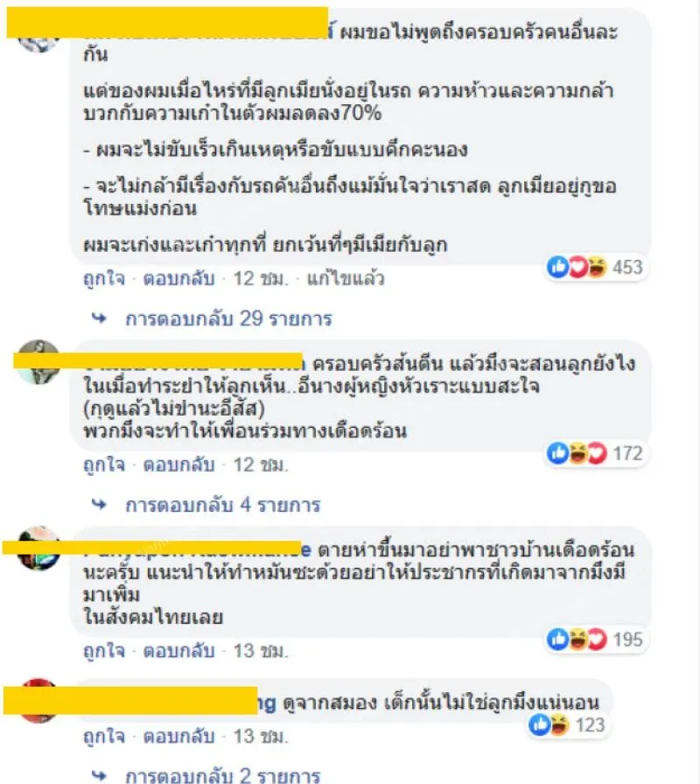The height and width of the screenshot is (784, 700).
Task: Click the reply arrow icon beside 4 replies
Action: (99, 505)
